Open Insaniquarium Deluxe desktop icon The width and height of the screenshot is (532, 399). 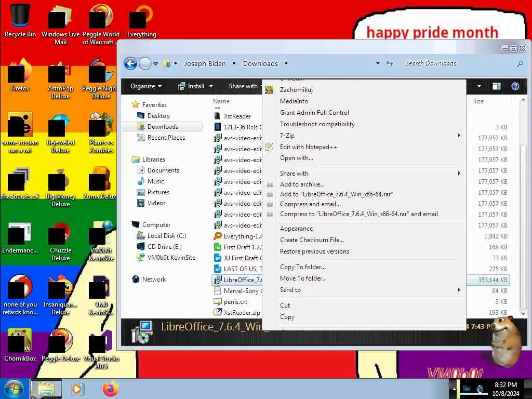click(x=60, y=295)
